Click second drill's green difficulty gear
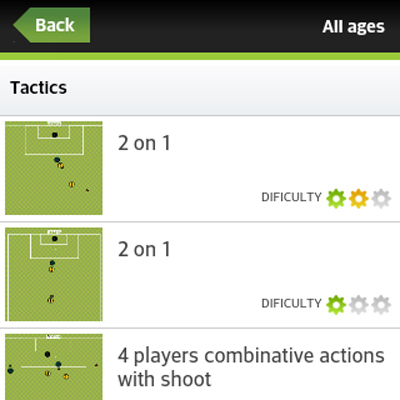This screenshot has height=400, width=400. click(336, 304)
